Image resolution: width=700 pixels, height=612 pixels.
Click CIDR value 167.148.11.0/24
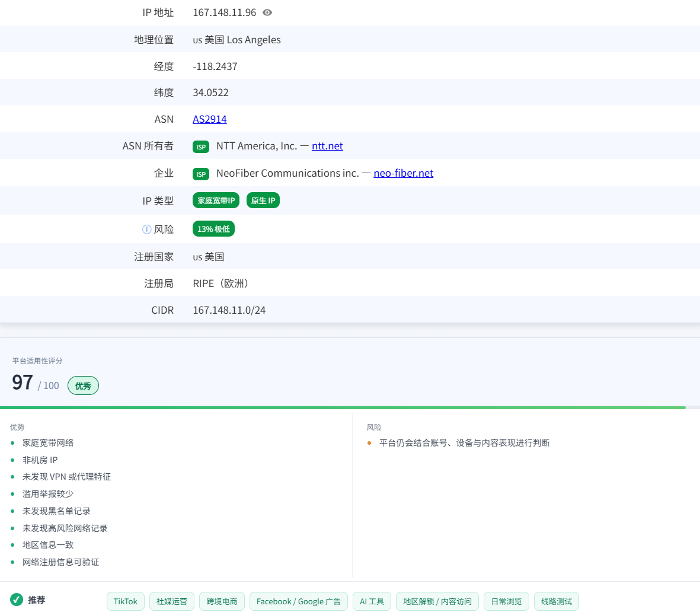tap(229, 310)
